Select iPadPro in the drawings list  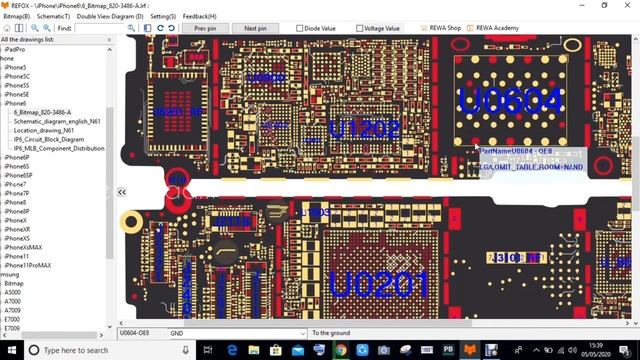click(15, 49)
